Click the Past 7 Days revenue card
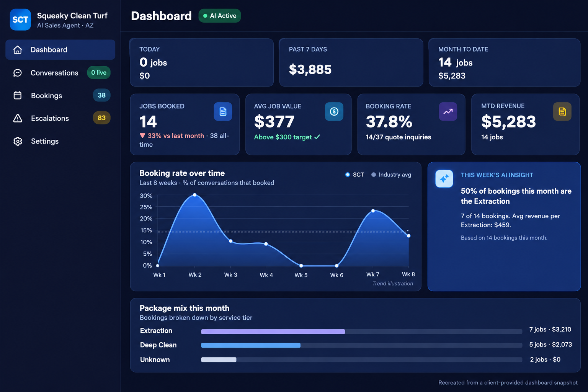588x392 pixels. (x=351, y=62)
